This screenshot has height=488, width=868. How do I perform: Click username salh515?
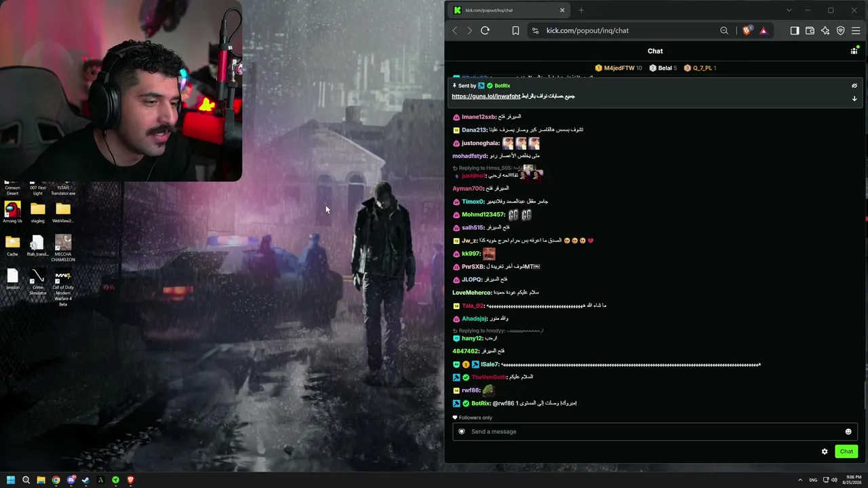pyautogui.click(x=473, y=228)
